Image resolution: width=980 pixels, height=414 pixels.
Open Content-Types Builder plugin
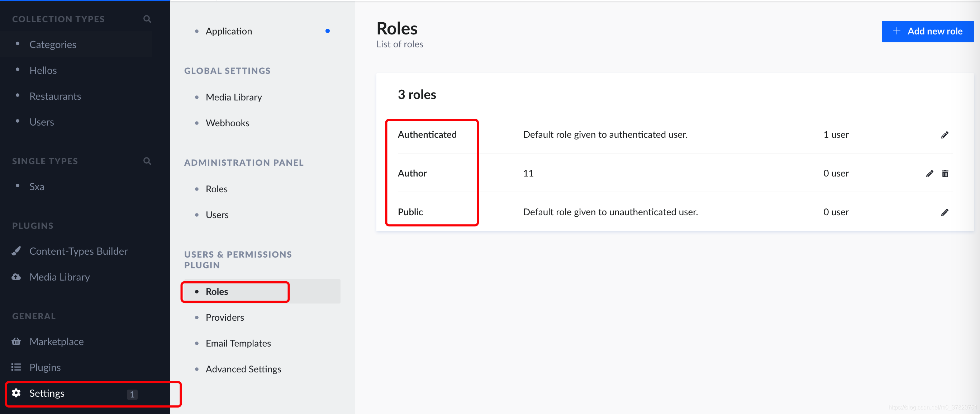(x=79, y=251)
